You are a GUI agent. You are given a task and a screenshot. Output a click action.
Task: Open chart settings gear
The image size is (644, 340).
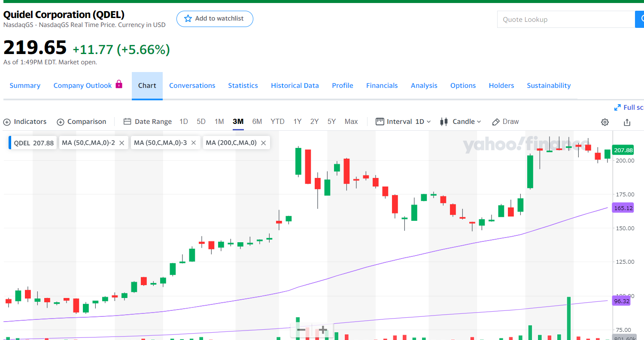[605, 122]
